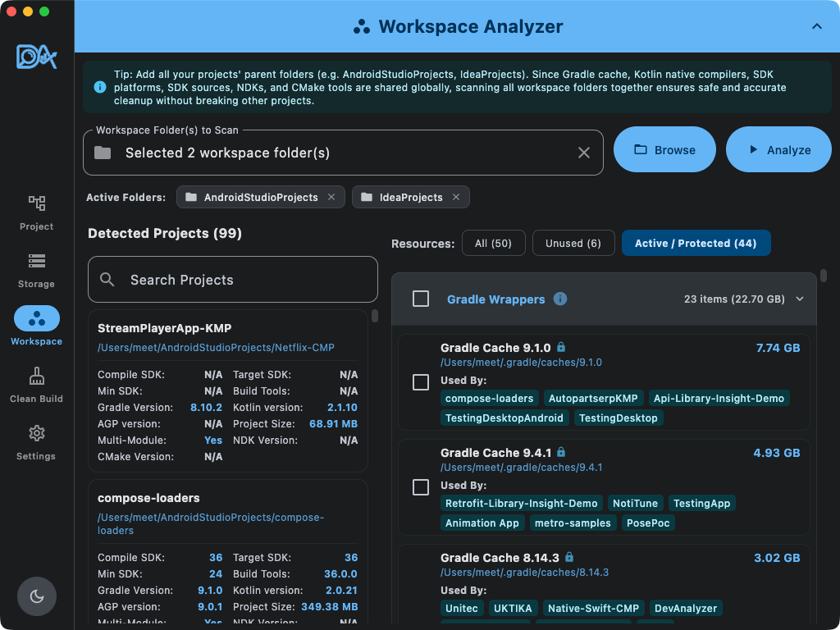Click the resources panel scrollbar
Viewport: 840px width, 630px height.
[824, 276]
